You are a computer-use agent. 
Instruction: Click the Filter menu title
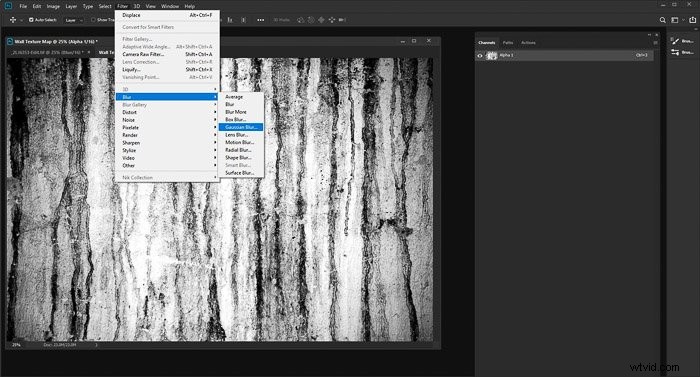click(122, 6)
